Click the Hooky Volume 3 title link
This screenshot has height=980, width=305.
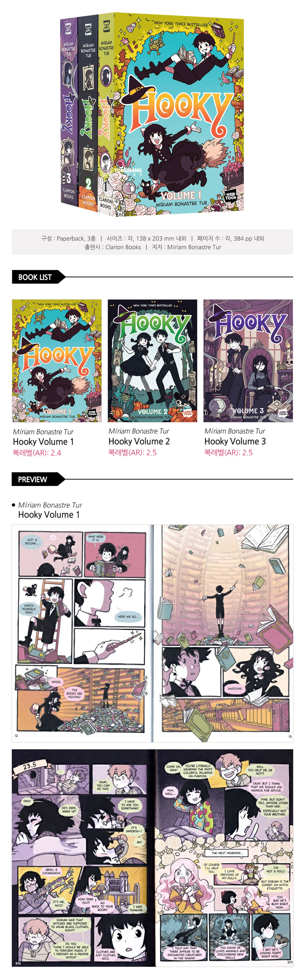[235, 441]
